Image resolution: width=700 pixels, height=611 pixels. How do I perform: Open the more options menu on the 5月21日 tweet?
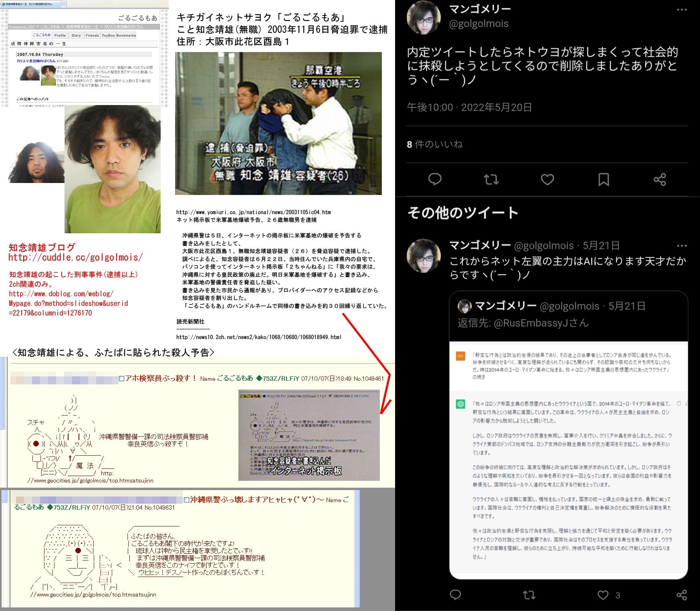(682, 246)
